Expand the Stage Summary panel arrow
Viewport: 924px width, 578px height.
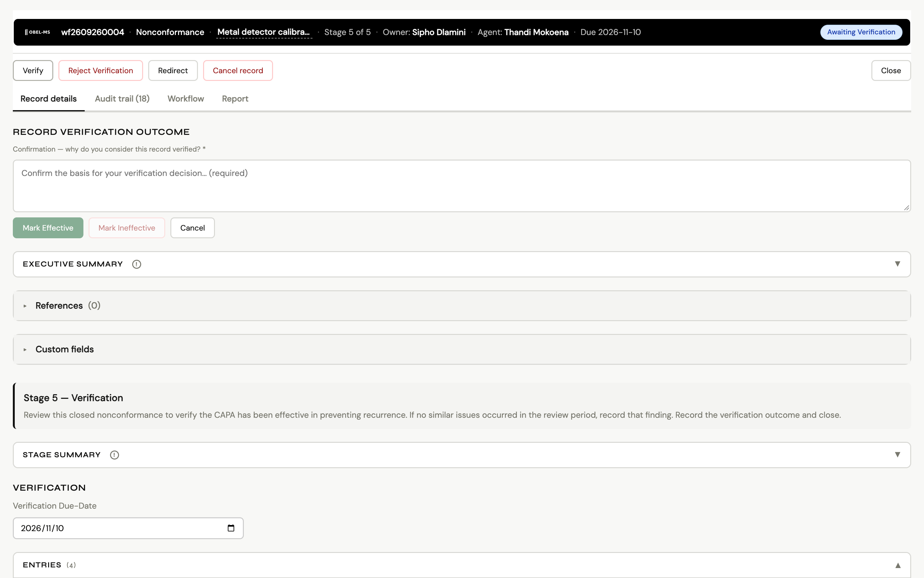tap(898, 454)
